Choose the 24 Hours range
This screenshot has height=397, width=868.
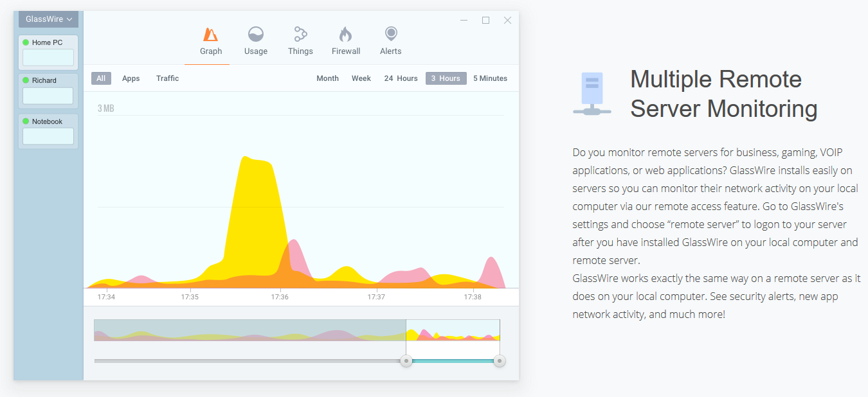click(x=401, y=78)
